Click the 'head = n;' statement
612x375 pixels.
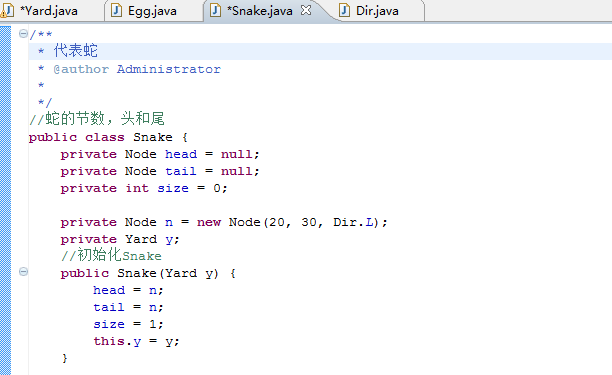[x=128, y=290]
